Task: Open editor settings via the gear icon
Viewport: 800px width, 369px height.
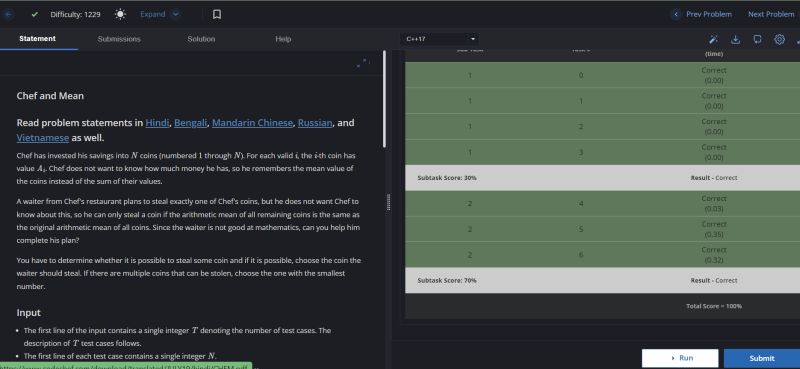Action: 779,39
